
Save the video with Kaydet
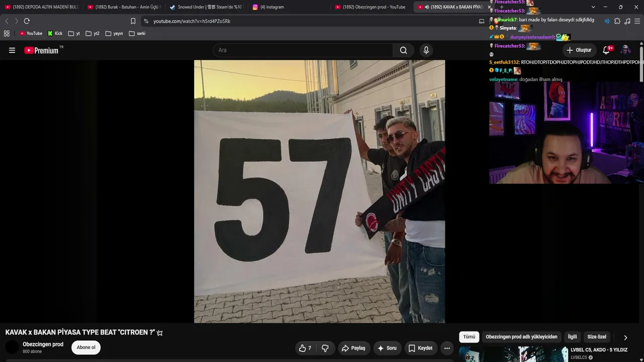coord(421,348)
